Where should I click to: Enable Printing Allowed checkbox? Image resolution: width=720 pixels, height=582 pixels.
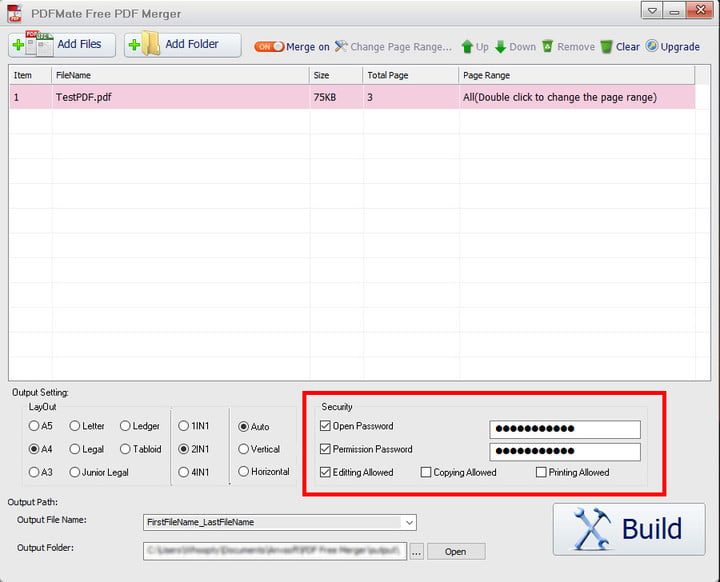541,472
